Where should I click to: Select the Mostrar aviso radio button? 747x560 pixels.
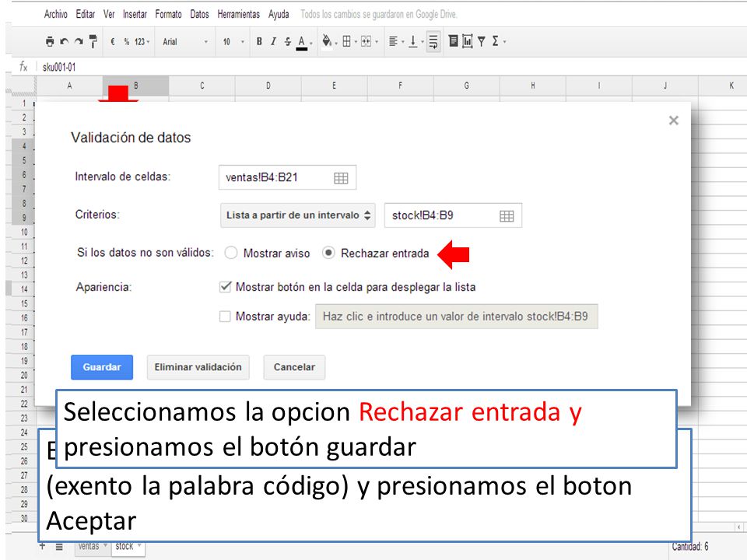click(x=231, y=253)
